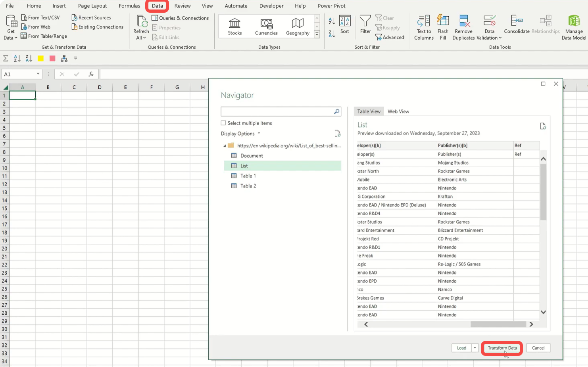Screen dimensions: 588x367
Task: Open the File tab
Action: [x=10, y=6]
